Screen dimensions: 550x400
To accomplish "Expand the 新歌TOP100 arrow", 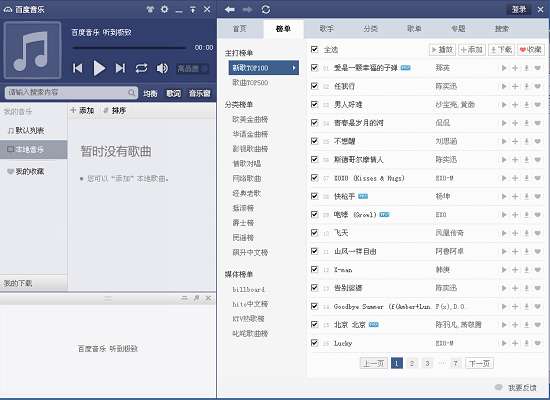I will (x=294, y=68).
